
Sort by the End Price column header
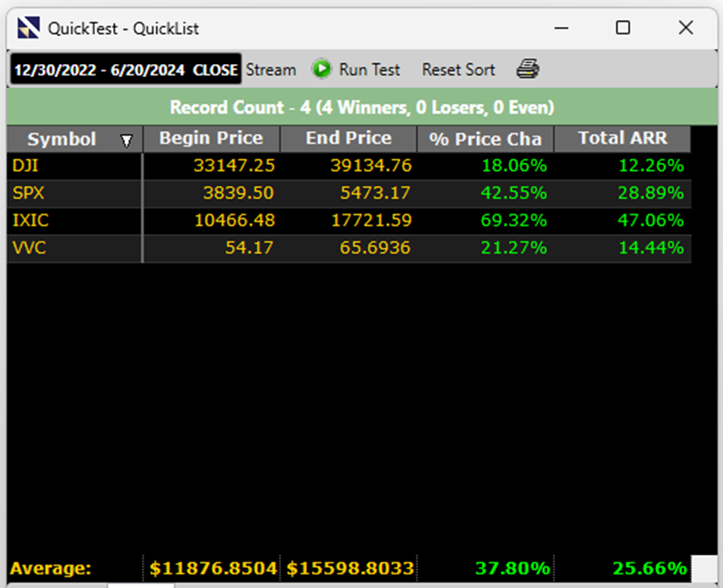(x=348, y=138)
